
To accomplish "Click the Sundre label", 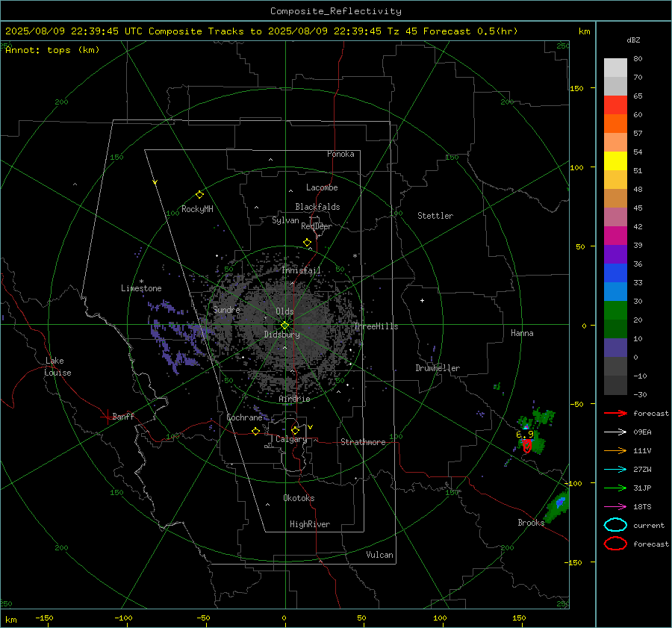I will 226,309.
